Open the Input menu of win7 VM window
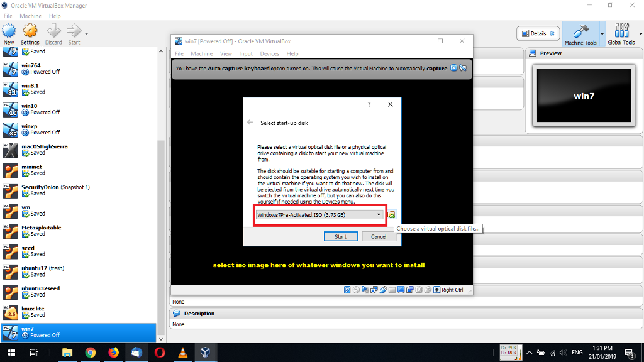Screen dimensions: 644x362 pyautogui.click(x=246, y=54)
